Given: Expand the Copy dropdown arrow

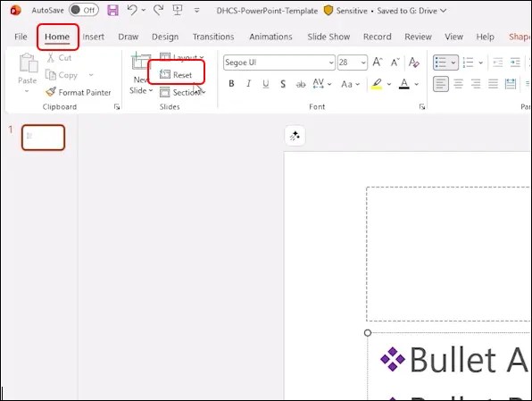Looking at the screenshot, I should (91, 75).
